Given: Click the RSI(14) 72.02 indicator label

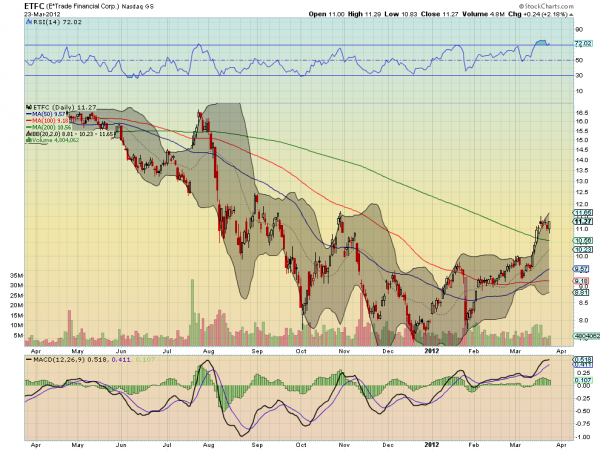Looking at the screenshot, I should point(57,22).
